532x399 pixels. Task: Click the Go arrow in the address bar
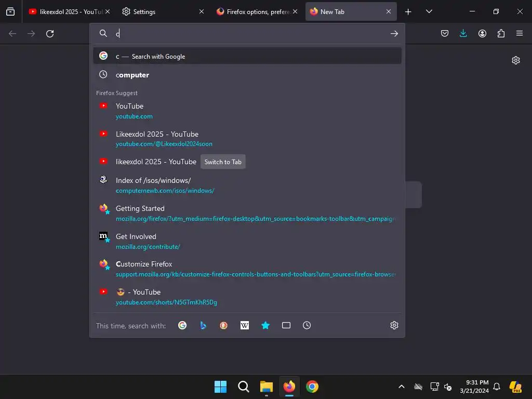click(x=394, y=34)
